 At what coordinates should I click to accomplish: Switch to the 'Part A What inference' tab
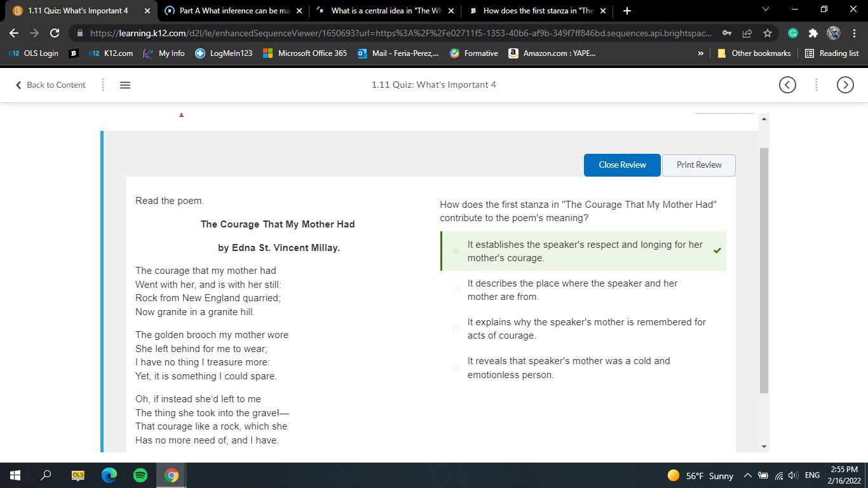(x=233, y=11)
